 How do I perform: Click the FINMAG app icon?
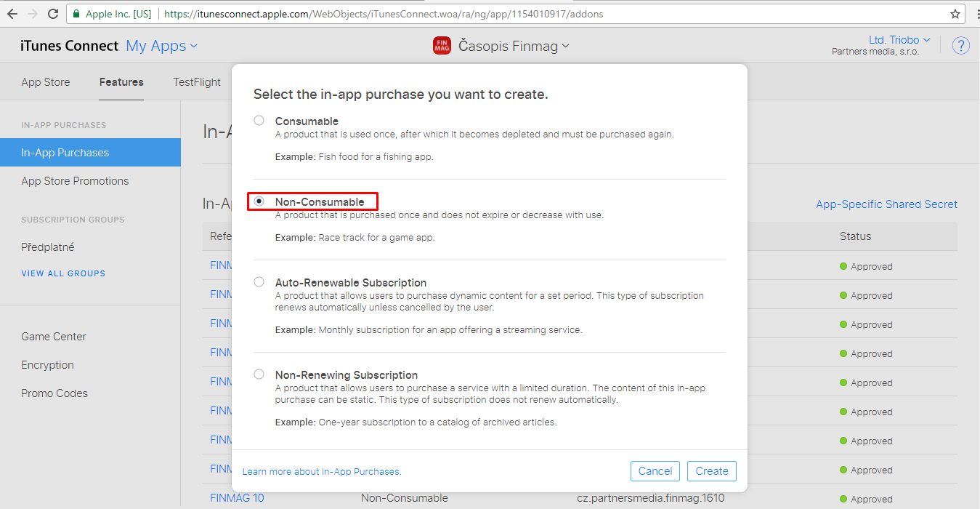(x=442, y=46)
